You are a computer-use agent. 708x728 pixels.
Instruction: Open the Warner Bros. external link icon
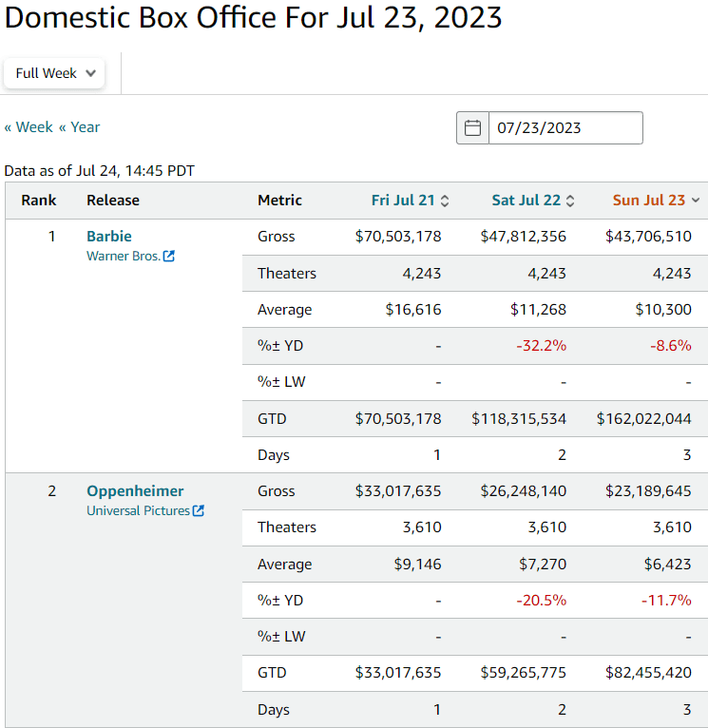[x=169, y=257]
